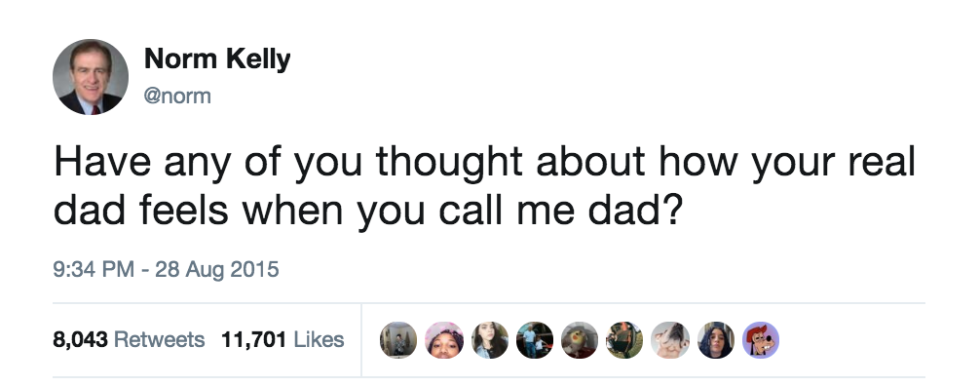View the 8,043 Retweets list
The width and height of the screenshot is (980, 386).
tap(129, 340)
